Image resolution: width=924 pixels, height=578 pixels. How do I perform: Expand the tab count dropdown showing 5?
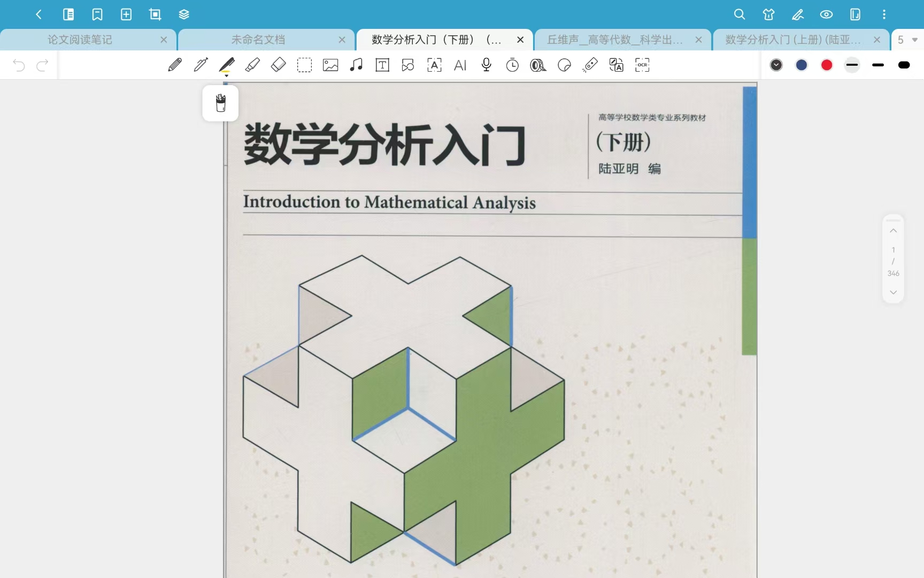coord(907,40)
